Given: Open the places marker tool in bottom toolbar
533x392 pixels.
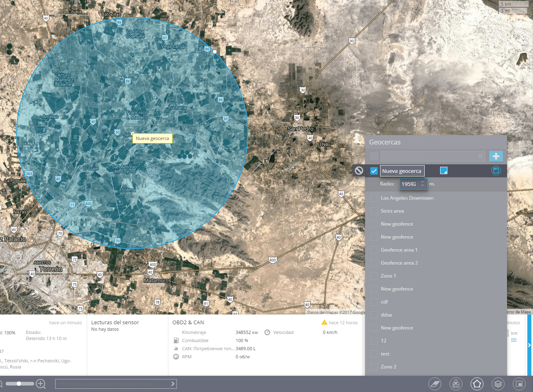Looking at the screenshot, I should (x=456, y=383).
